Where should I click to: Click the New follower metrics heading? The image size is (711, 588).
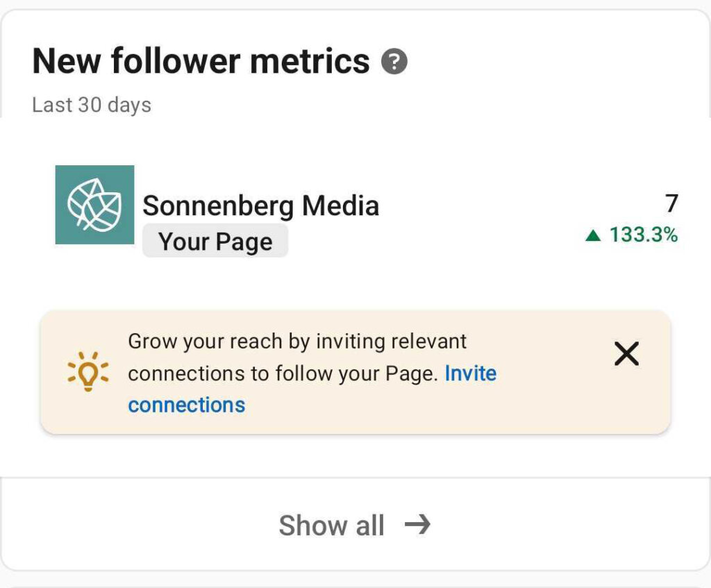click(x=201, y=60)
